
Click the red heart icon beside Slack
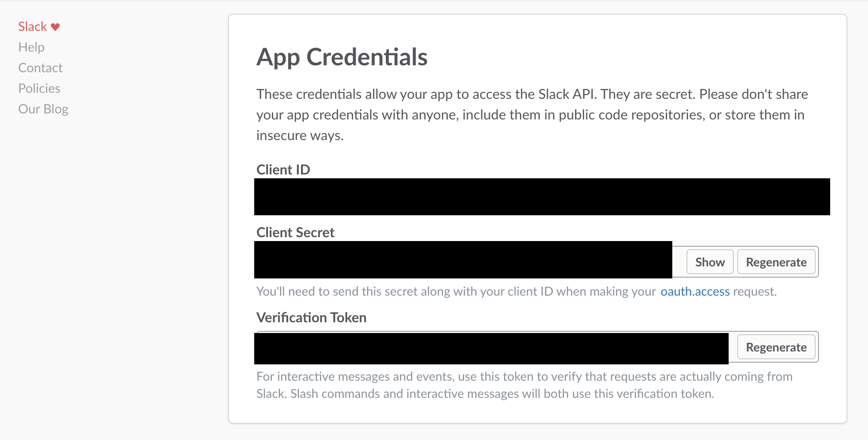(55, 27)
